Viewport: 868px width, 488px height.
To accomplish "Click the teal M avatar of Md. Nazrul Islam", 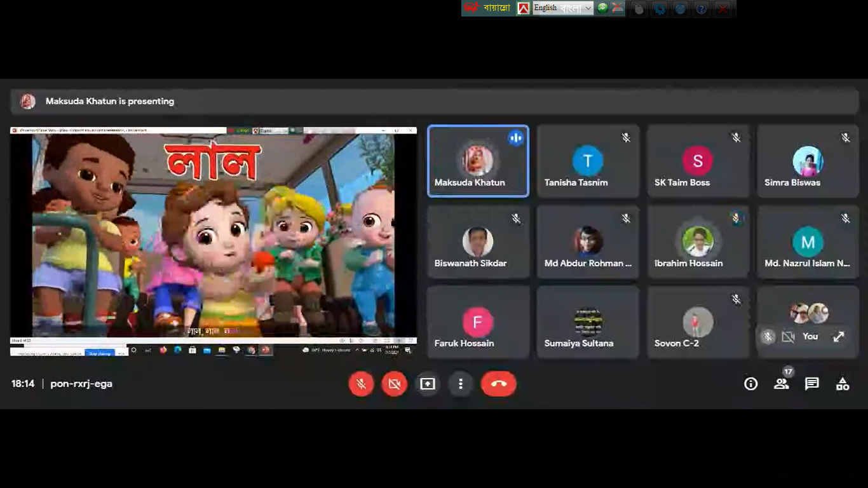I will 808,241.
